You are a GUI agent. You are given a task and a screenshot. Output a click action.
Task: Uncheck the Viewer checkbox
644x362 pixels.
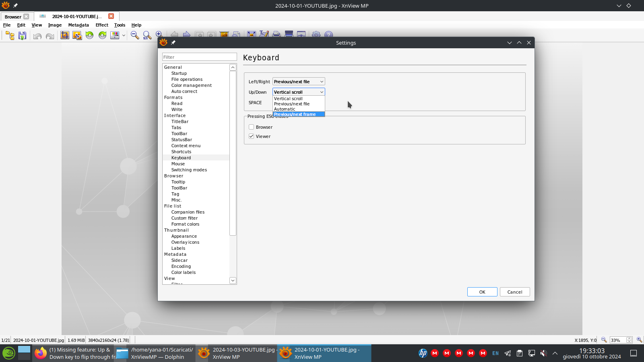252,136
